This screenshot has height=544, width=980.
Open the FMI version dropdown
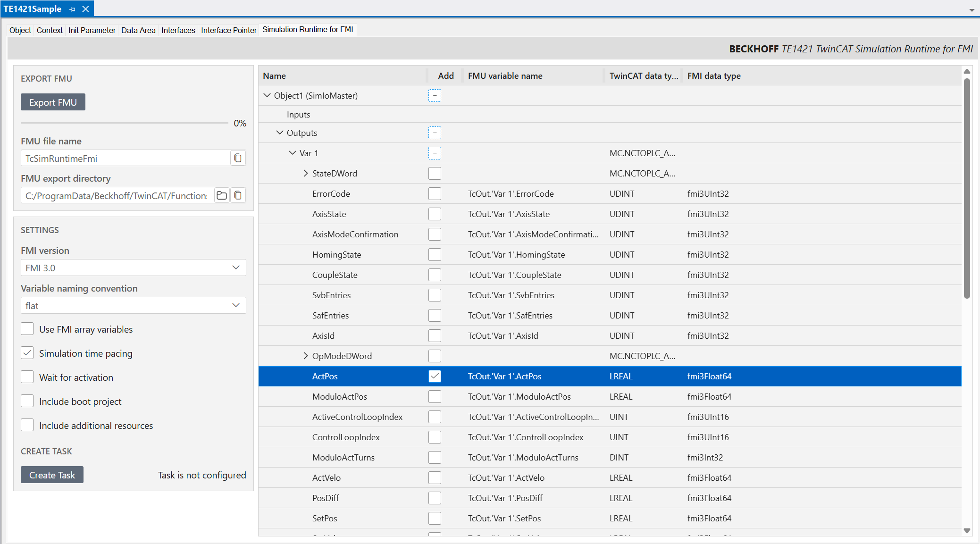134,268
